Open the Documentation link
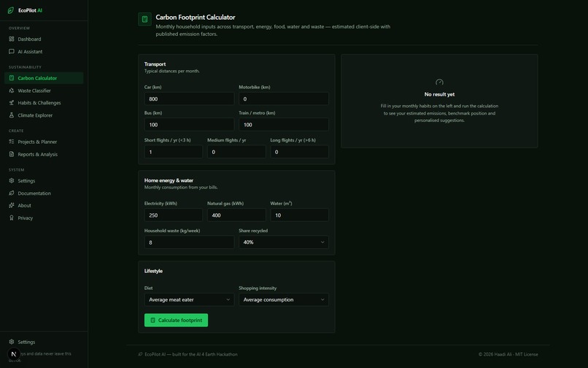This screenshot has height=368, width=588. (44, 193)
